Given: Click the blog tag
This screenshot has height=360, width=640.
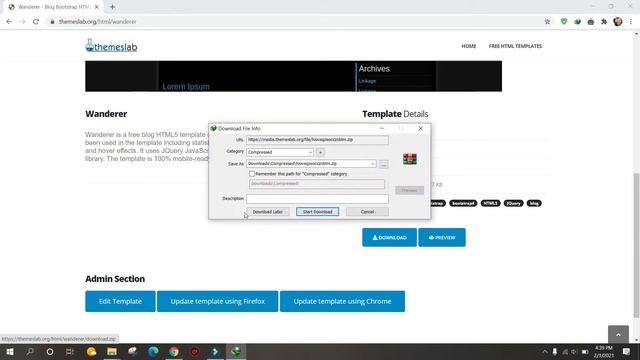Looking at the screenshot, I should (534, 203).
